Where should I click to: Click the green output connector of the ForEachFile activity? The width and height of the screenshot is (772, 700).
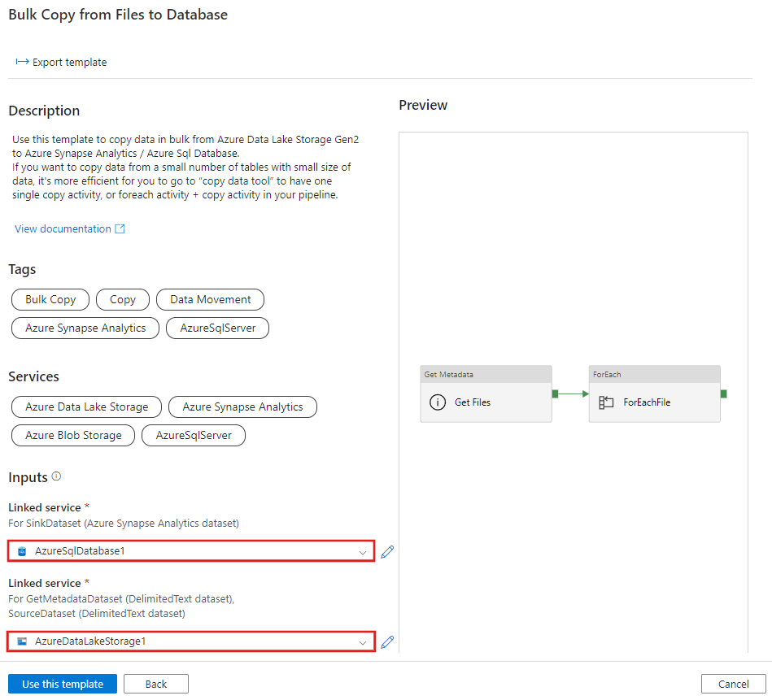point(724,393)
